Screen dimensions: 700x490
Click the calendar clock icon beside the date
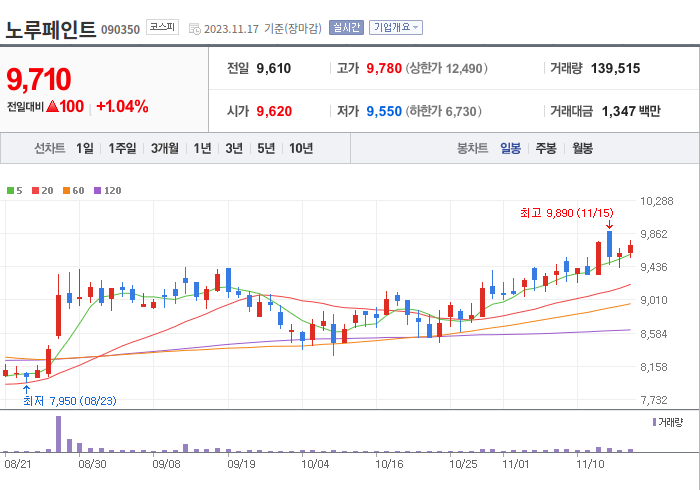[195, 29]
